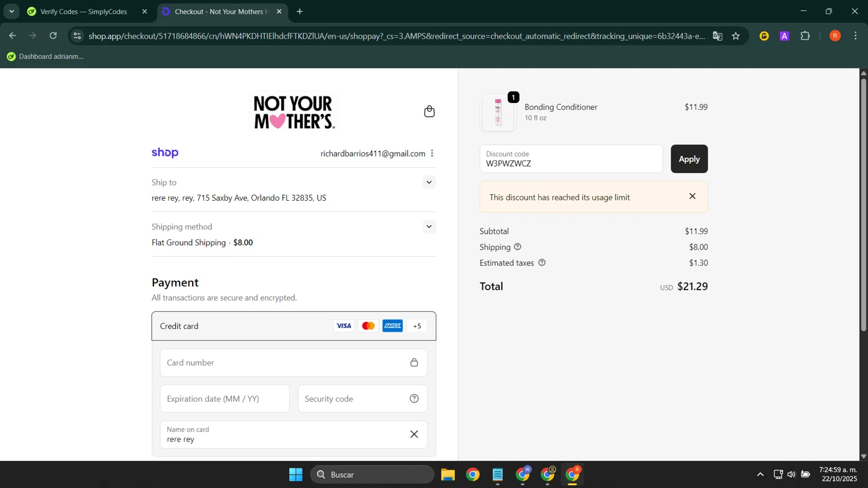Expand the Shipping method section

[x=429, y=227]
